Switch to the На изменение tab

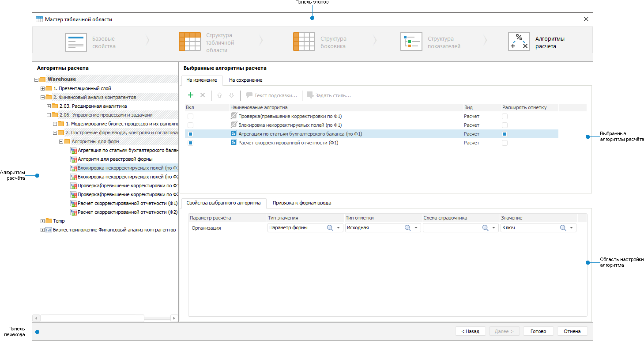click(202, 80)
